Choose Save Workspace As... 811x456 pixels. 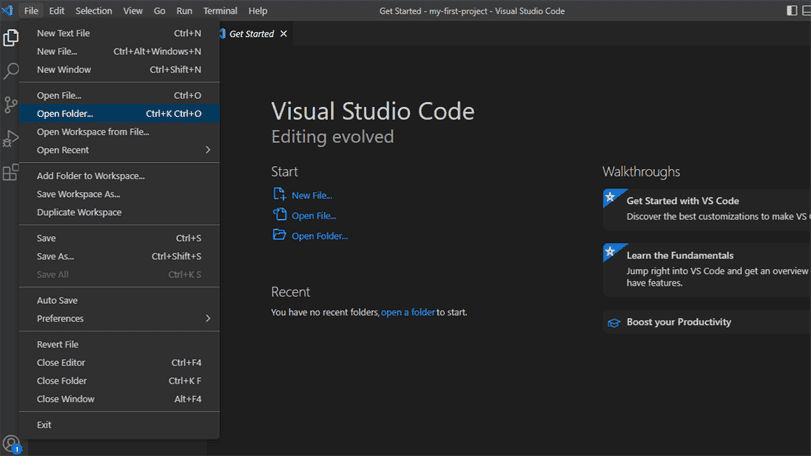[x=119, y=194]
